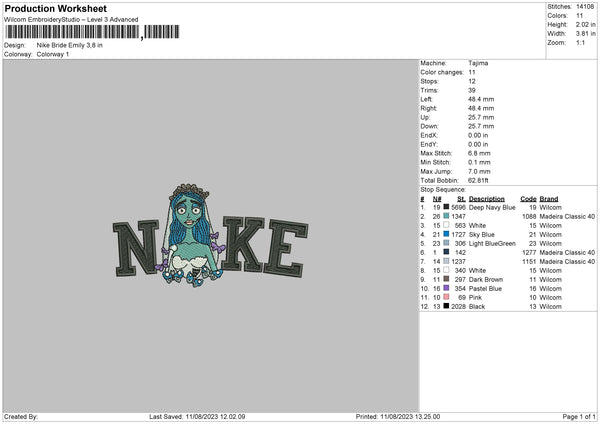Click the Sky Blue thread swatch

click(446, 234)
